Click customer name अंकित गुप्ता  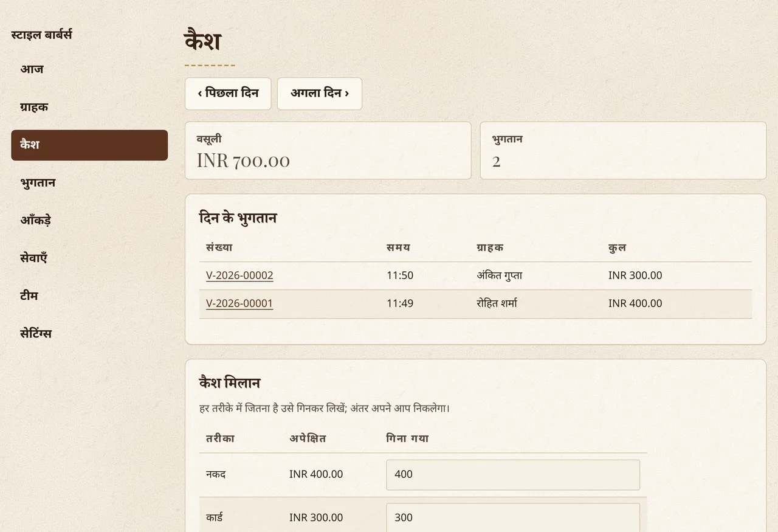(x=500, y=275)
